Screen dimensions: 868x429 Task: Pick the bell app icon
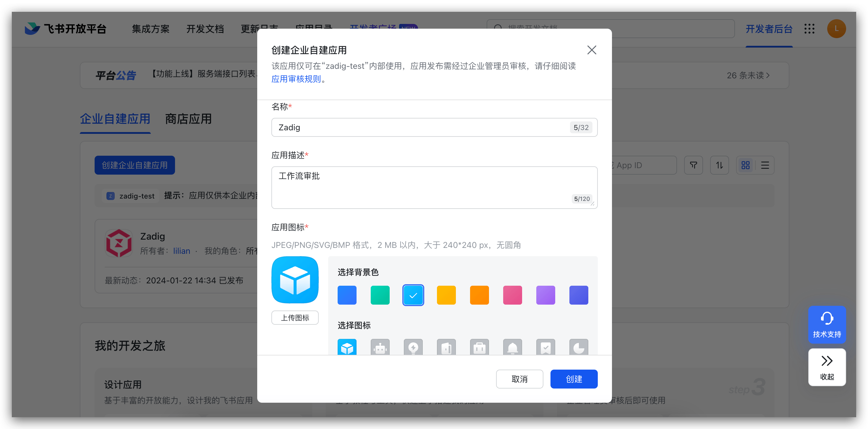coord(512,347)
